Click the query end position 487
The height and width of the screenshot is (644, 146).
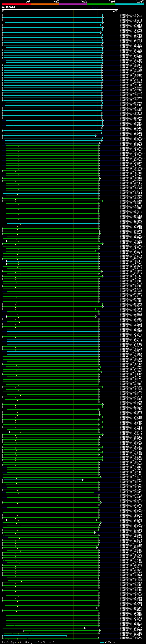pos(115,11)
